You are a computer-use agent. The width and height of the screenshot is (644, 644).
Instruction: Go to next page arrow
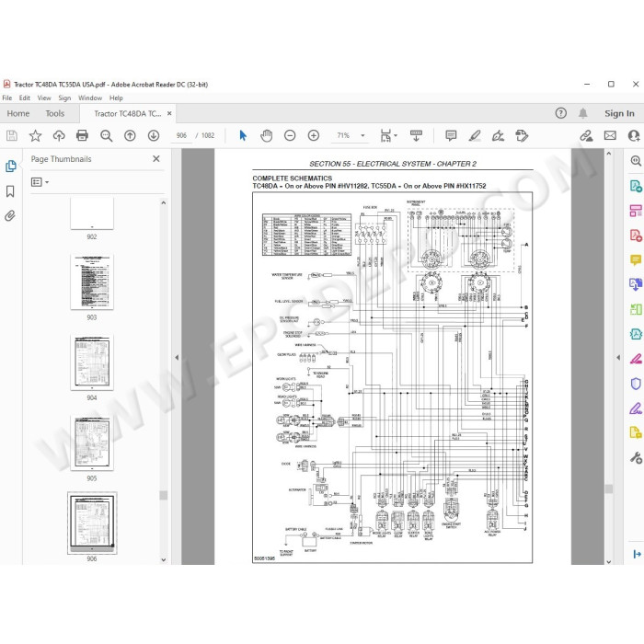point(154,135)
